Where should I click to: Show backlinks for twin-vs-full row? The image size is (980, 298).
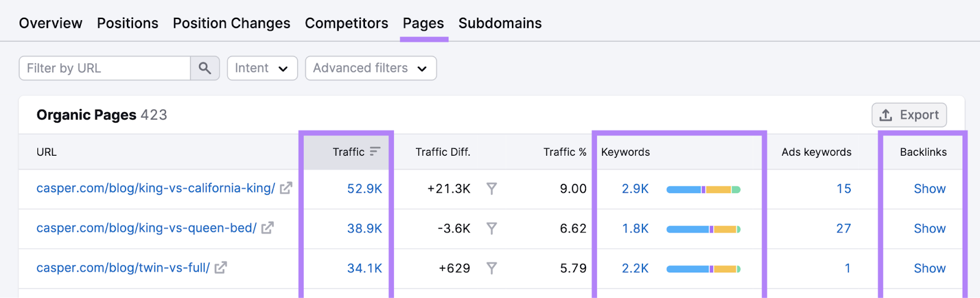[x=930, y=269]
